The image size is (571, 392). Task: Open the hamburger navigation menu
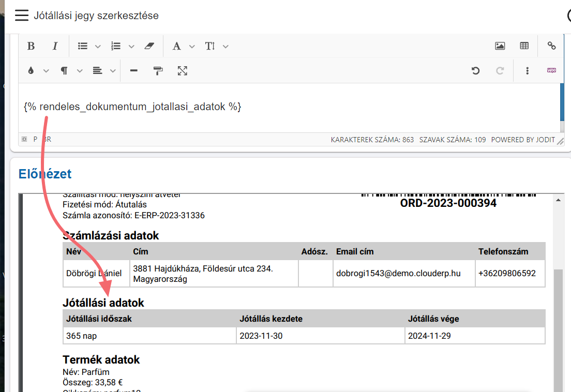tap(21, 16)
